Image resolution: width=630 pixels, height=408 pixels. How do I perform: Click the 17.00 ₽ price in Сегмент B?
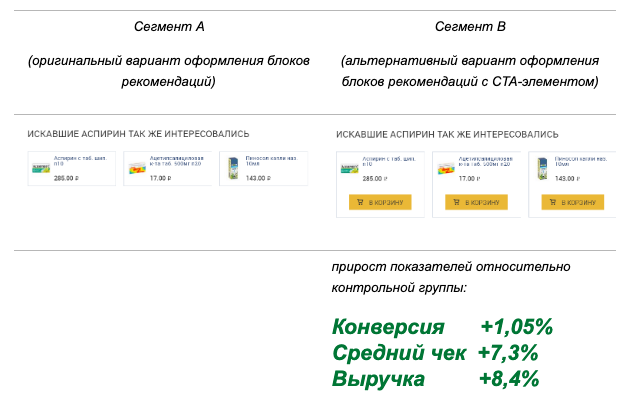pos(469,180)
